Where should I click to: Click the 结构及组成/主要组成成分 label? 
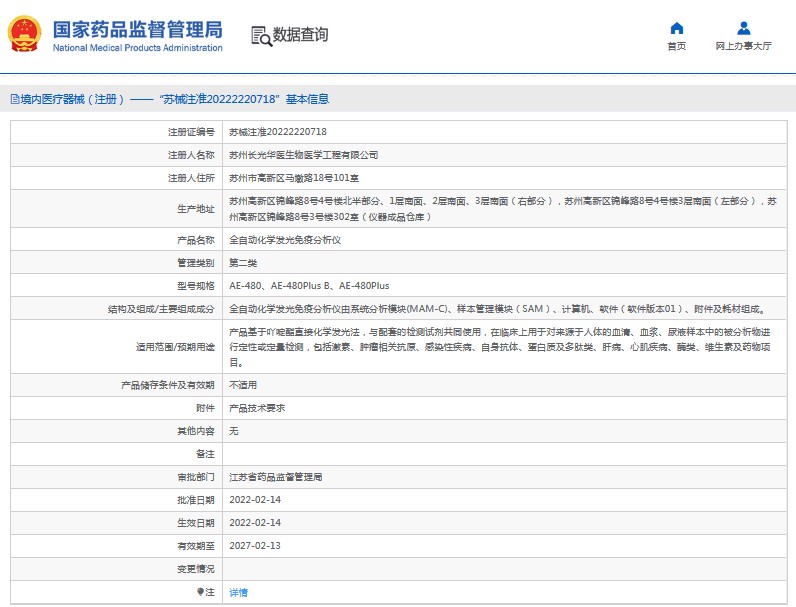coord(161,309)
